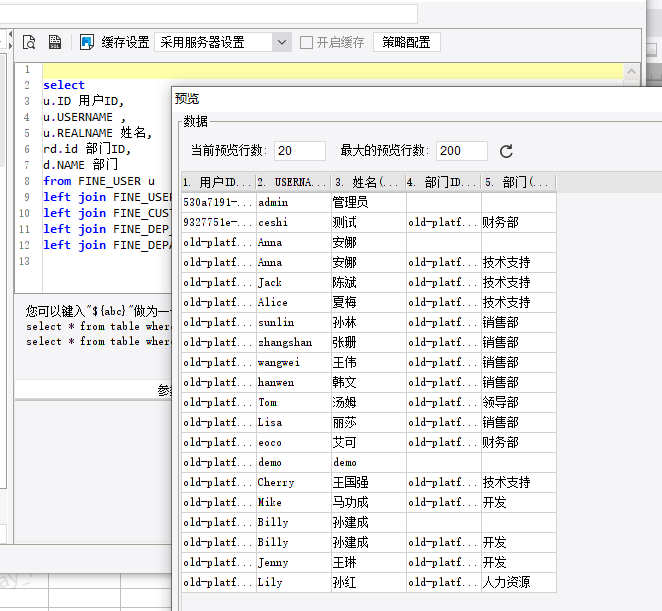
Task: Click the 用户ID column header
Action: click(219, 182)
